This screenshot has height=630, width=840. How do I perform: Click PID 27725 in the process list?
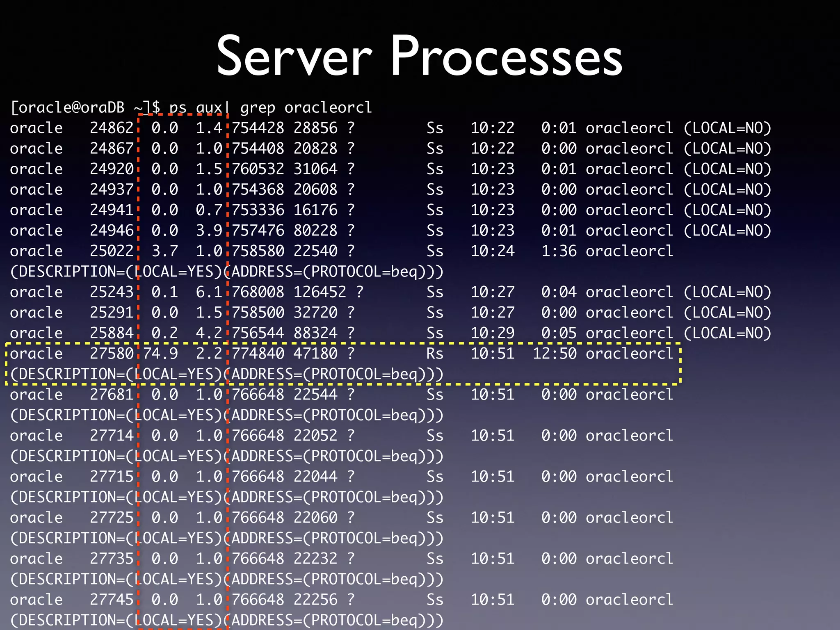click(112, 518)
